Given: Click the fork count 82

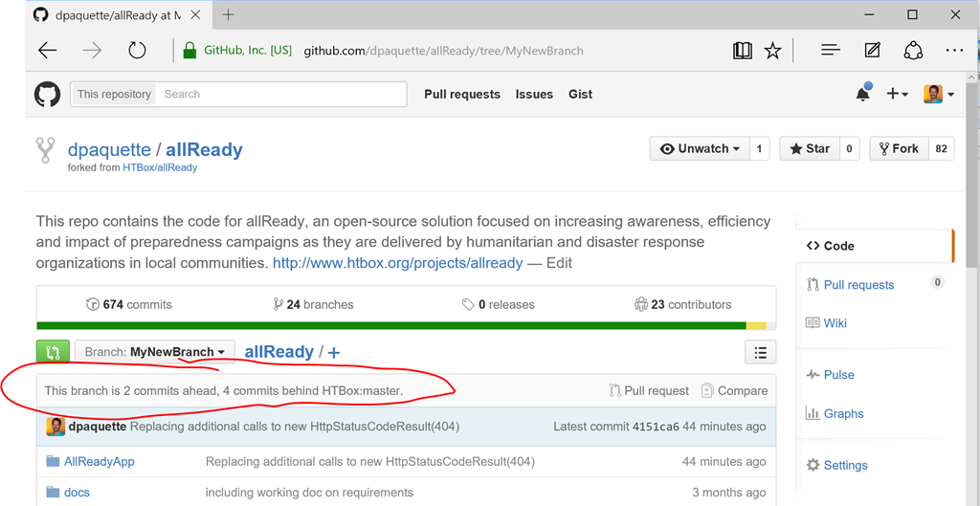Looking at the screenshot, I should coord(942,148).
